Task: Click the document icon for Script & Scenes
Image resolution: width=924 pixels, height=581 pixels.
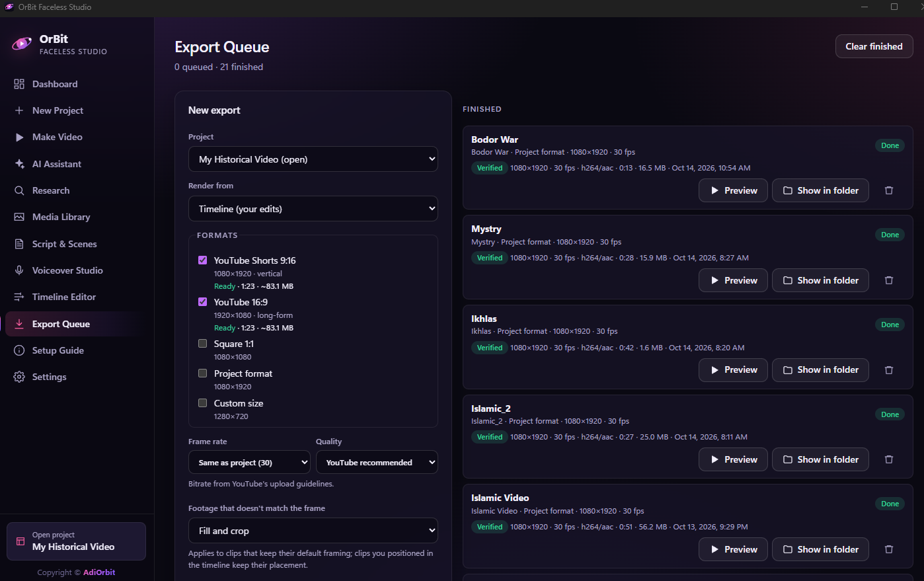Action: pyautogui.click(x=19, y=244)
